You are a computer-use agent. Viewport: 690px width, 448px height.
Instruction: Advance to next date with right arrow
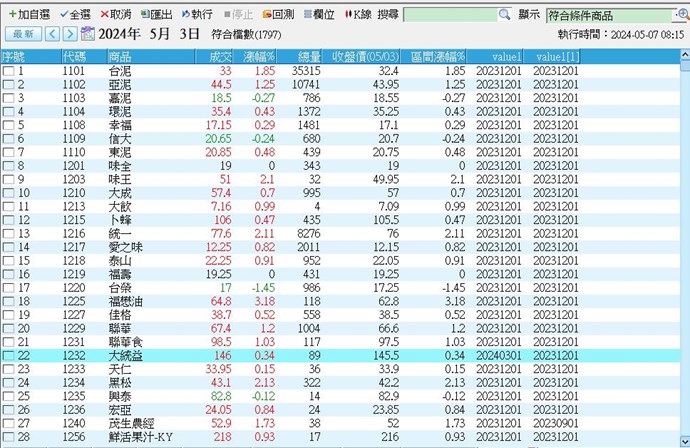click(69, 34)
